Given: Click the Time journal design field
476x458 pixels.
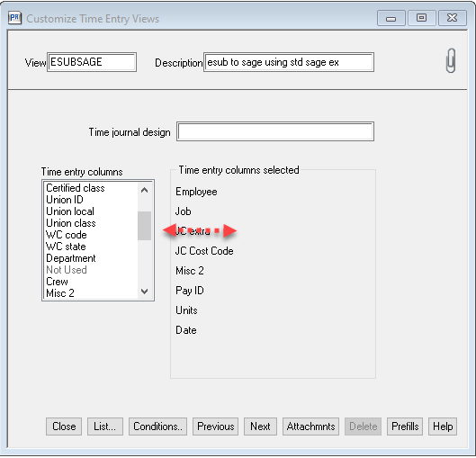Looking at the screenshot, I should coord(275,131).
